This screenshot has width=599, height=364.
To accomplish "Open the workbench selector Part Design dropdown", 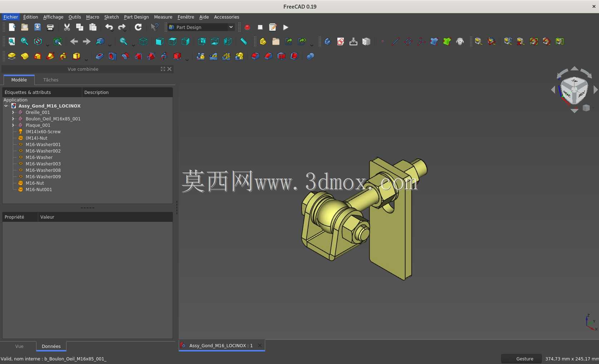I will (201, 27).
